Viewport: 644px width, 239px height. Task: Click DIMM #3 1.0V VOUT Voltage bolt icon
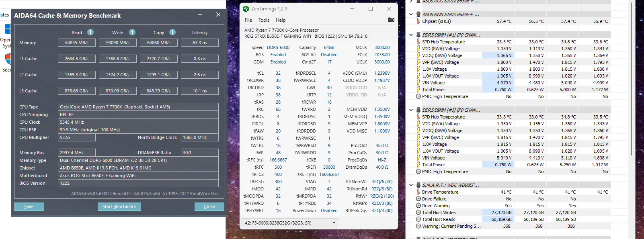[418, 151]
